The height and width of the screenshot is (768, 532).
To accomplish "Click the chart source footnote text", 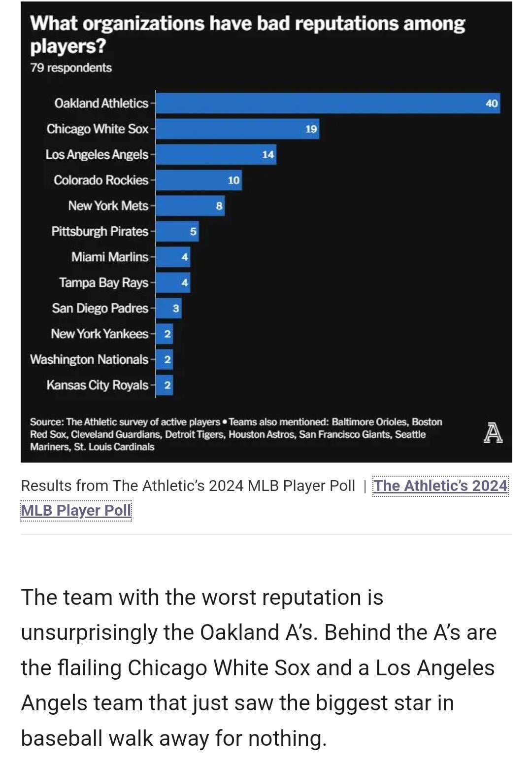I will [x=236, y=434].
